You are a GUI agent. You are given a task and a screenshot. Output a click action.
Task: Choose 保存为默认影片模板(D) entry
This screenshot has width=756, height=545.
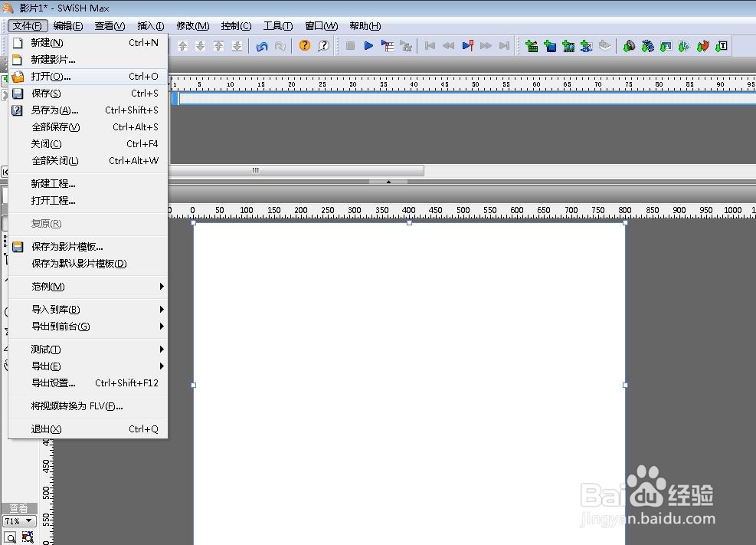click(88, 264)
